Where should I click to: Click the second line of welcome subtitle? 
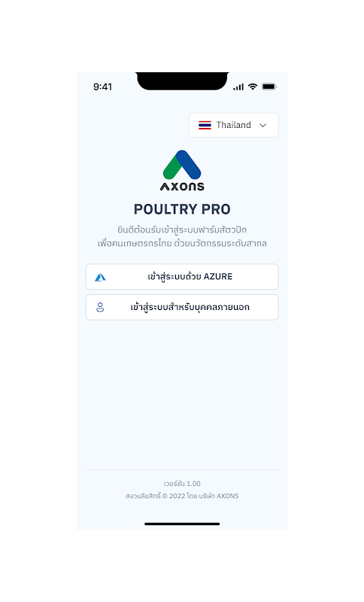(x=182, y=243)
